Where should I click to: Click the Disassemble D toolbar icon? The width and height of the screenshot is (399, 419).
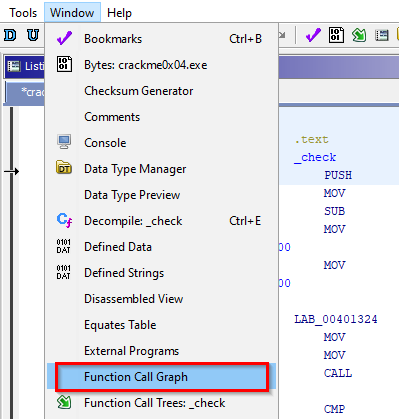[10, 35]
